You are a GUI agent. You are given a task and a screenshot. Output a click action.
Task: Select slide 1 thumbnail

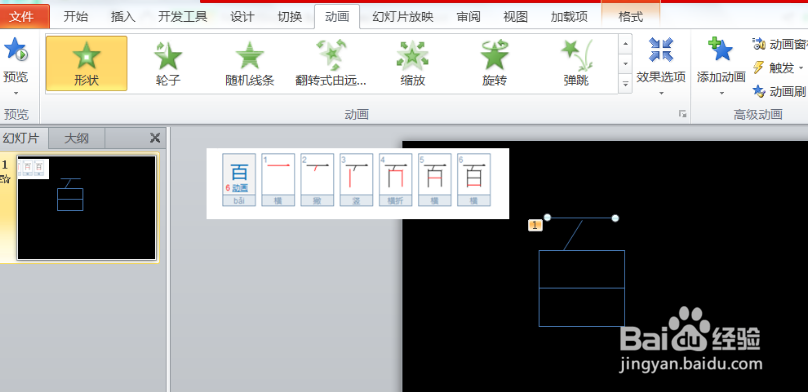(x=87, y=208)
